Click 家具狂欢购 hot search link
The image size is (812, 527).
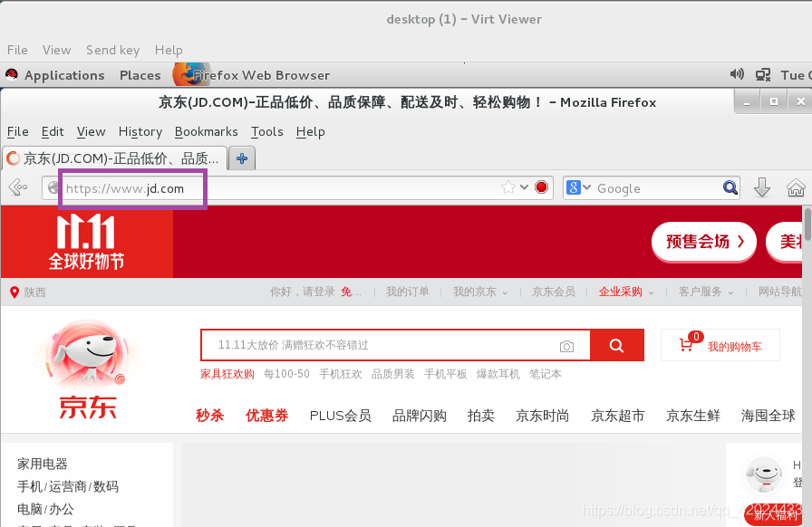pyautogui.click(x=227, y=374)
